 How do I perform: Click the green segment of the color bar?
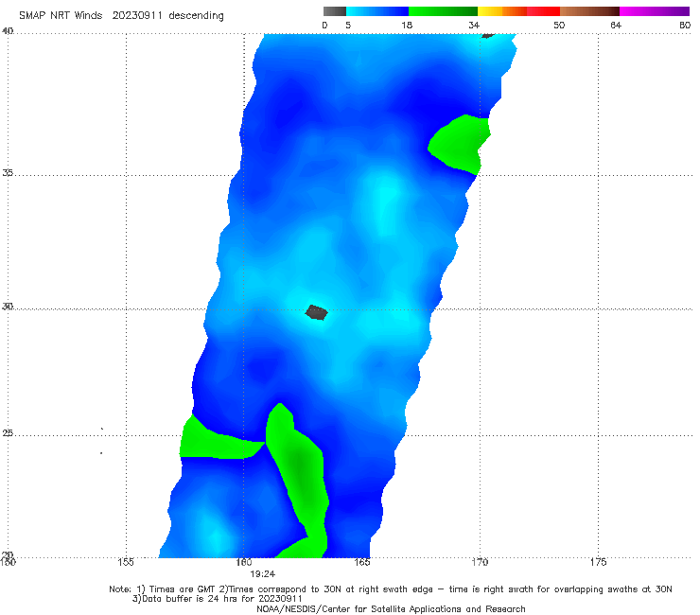click(443, 11)
